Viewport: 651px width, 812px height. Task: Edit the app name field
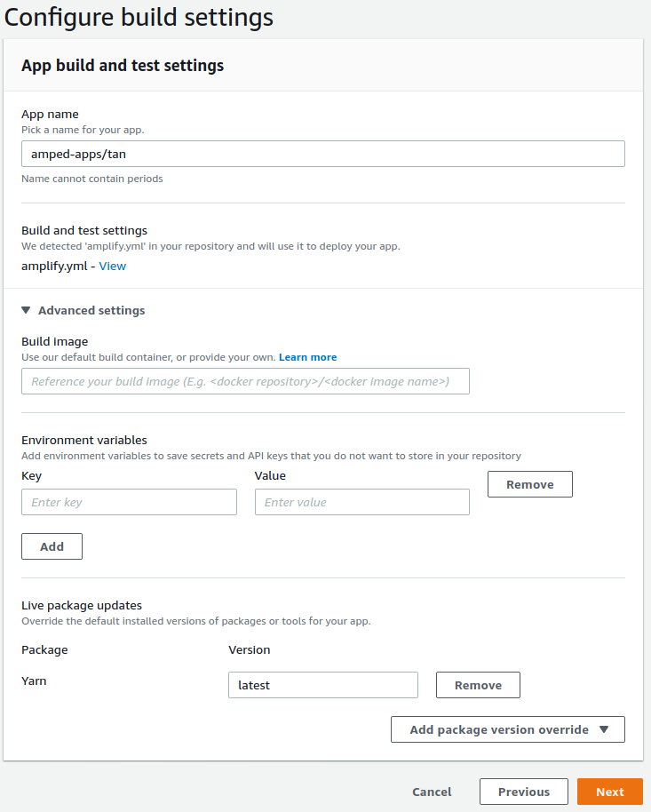coord(322,153)
